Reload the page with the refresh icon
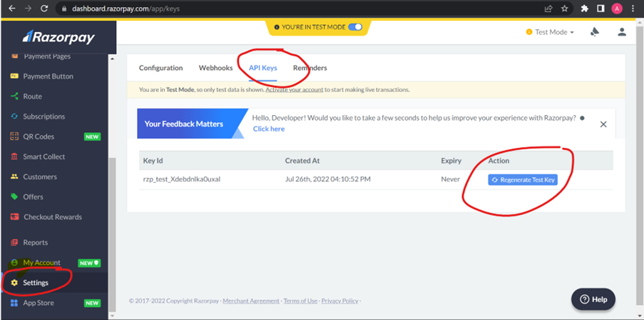Screen dimensions: 644x320 (x=44, y=9)
